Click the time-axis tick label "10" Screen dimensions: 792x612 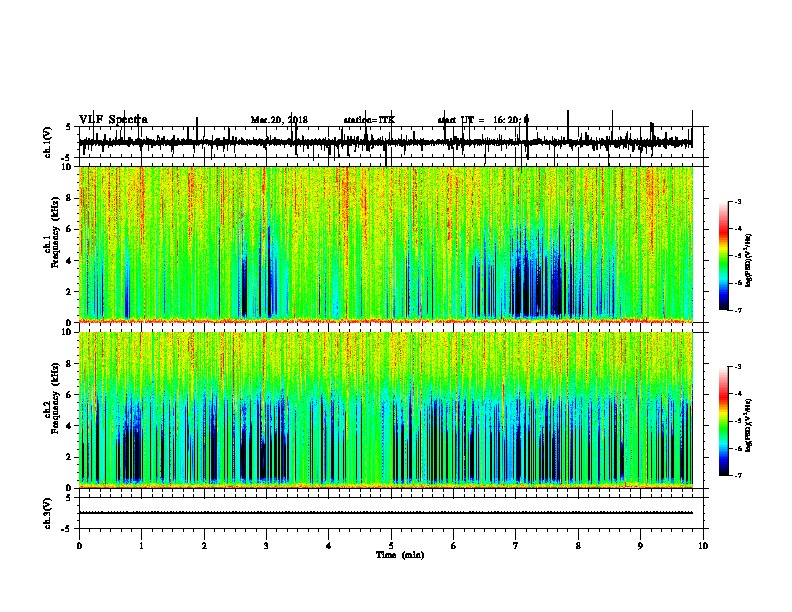pos(703,546)
